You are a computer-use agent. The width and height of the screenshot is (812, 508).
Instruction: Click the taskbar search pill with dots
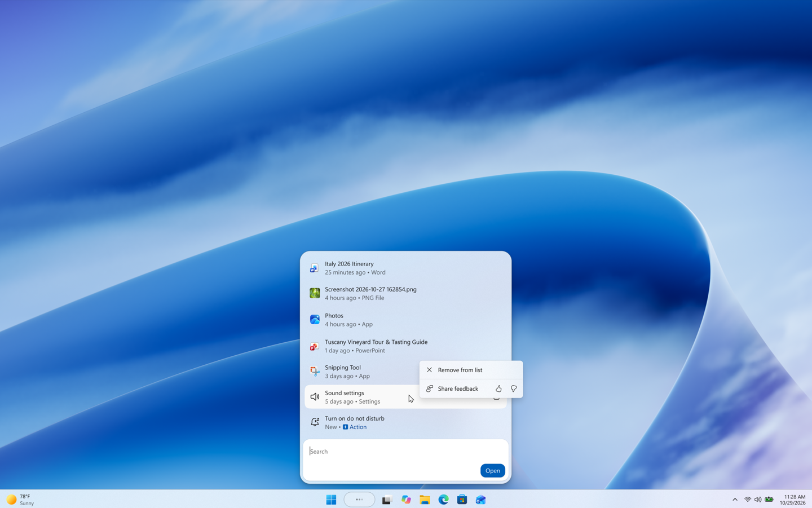[x=359, y=500]
